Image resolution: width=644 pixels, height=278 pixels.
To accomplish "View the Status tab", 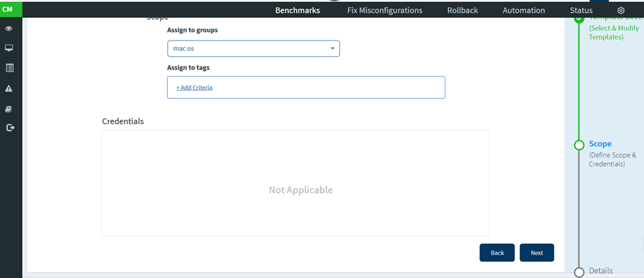I will pyautogui.click(x=581, y=10).
